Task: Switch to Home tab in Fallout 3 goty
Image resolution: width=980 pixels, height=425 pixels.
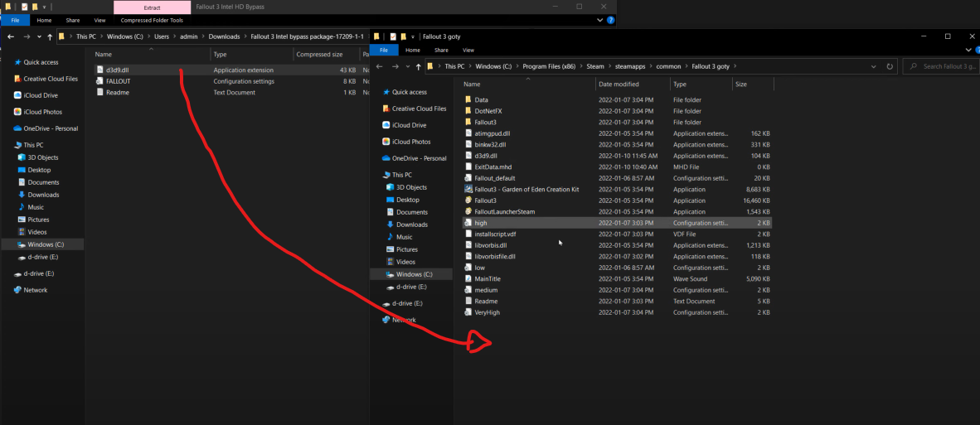Action: click(x=413, y=50)
